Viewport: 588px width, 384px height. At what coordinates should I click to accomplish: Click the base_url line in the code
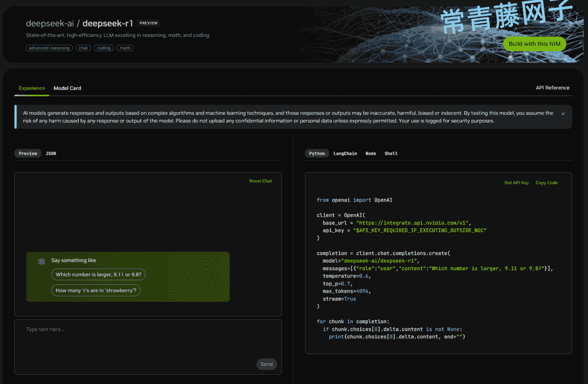point(397,223)
